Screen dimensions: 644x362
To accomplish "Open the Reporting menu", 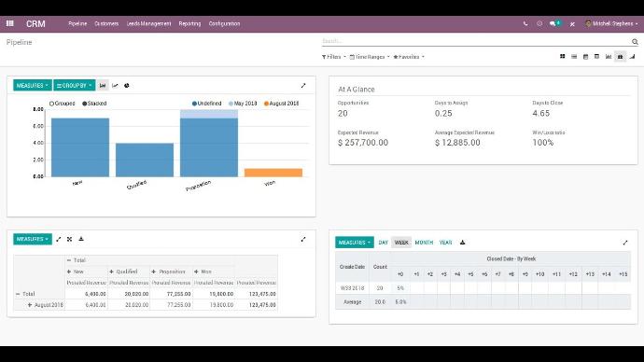I will 189,24.
